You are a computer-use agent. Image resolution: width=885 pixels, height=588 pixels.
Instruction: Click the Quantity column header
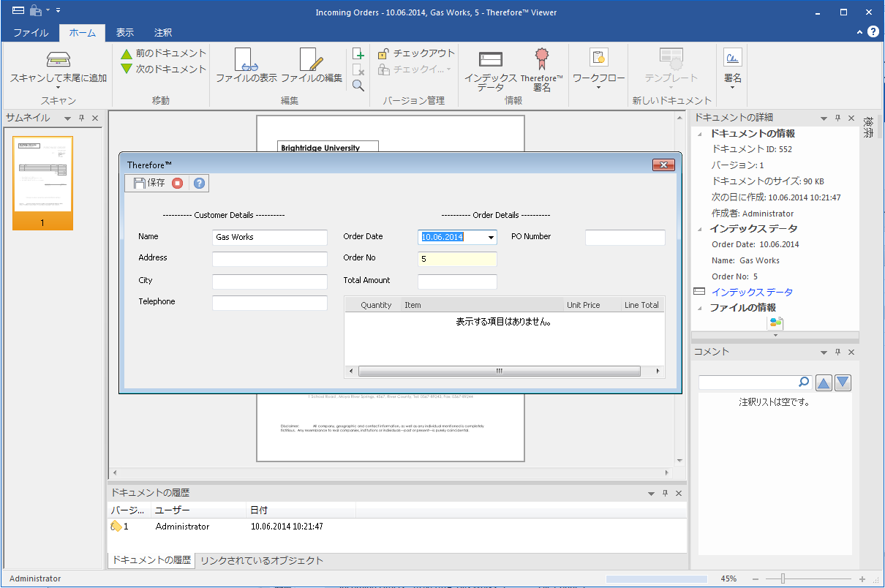coord(376,305)
